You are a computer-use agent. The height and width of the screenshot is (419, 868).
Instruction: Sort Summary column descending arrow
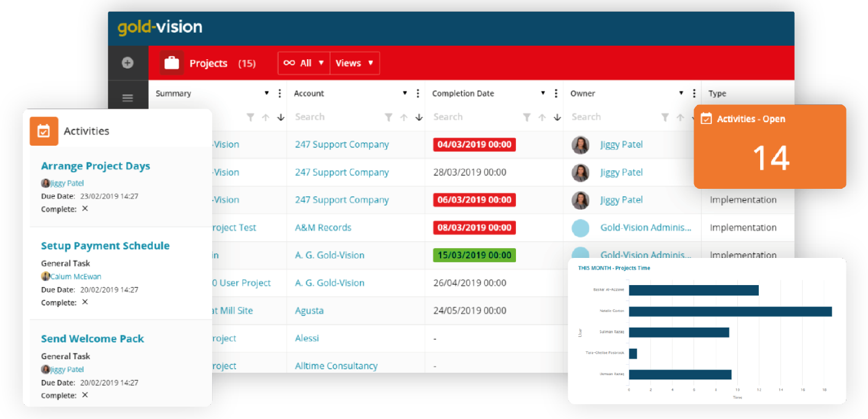pos(280,117)
